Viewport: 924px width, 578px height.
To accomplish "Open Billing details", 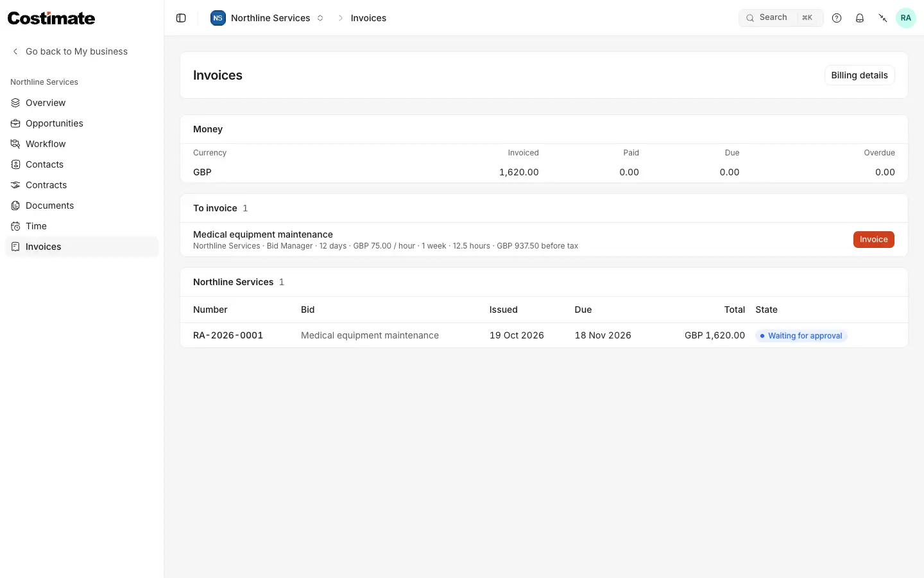I will [x=859, y=75].
